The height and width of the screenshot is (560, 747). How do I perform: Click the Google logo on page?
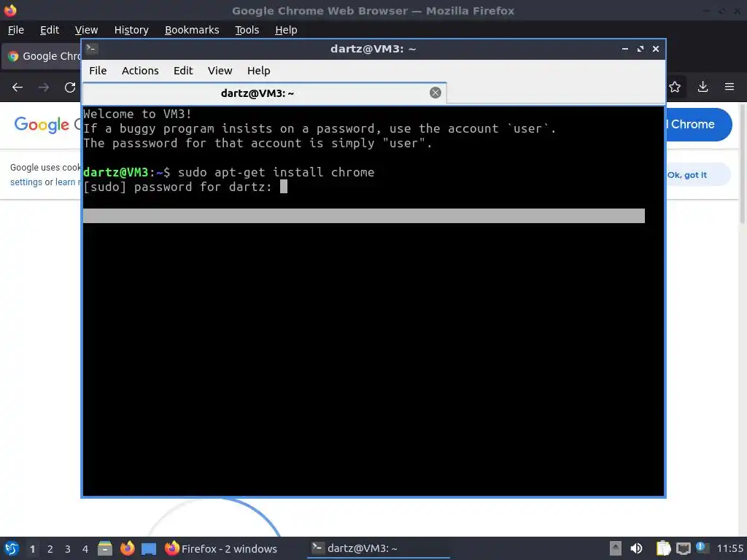pyautogui.click(x=42, y=125)
